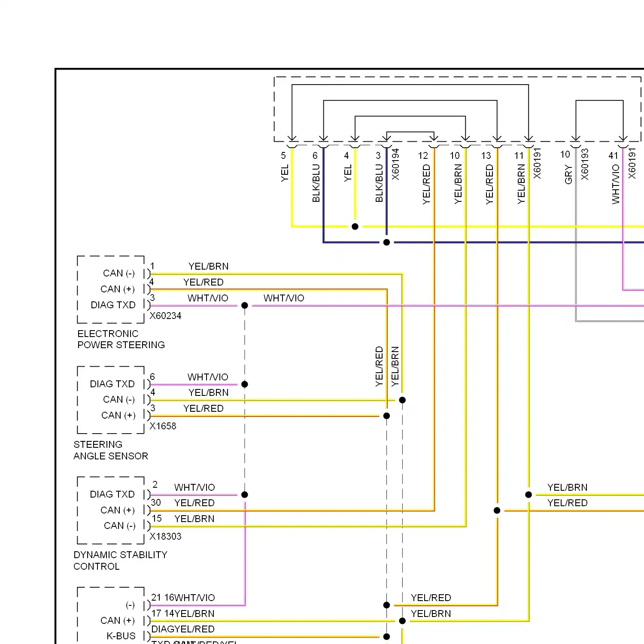644x644 pixels.
Task: Select the ELECTRONIC POWER STEERING module title
Action: [121, 339]
